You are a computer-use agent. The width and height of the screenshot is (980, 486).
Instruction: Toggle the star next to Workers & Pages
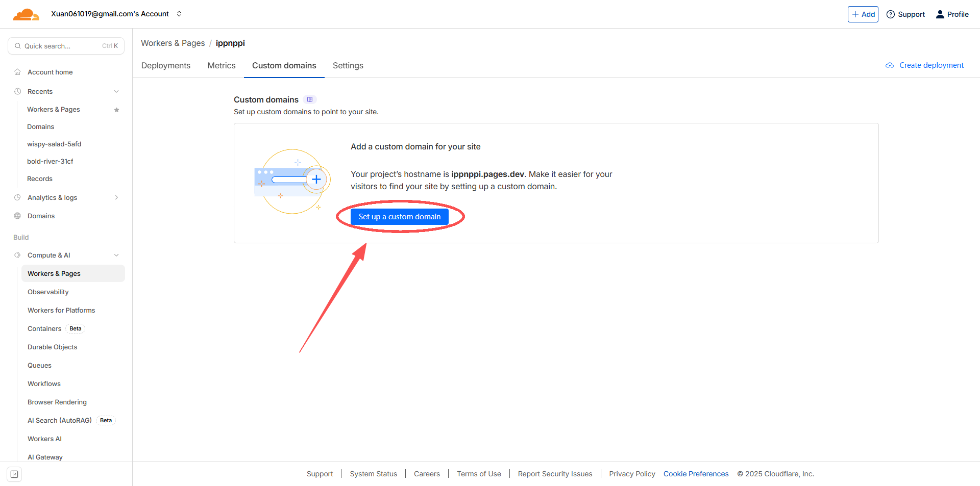[116, 110]
